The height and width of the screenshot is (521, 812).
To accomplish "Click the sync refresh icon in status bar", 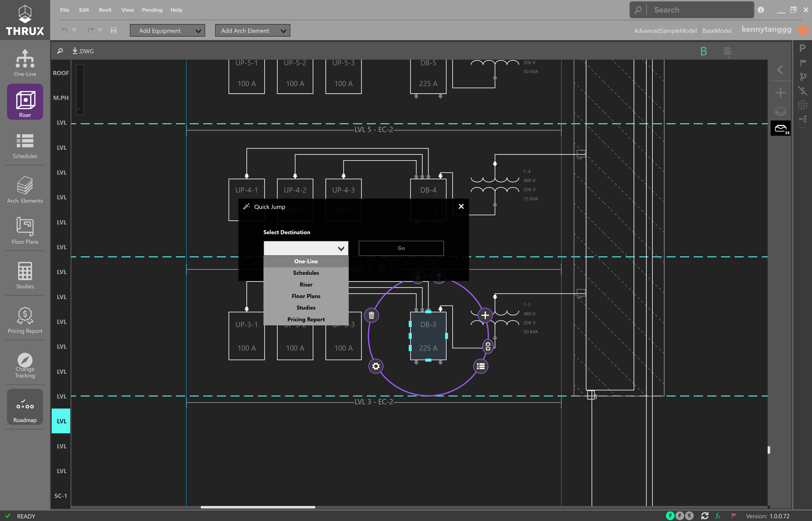I will (705, 515).
